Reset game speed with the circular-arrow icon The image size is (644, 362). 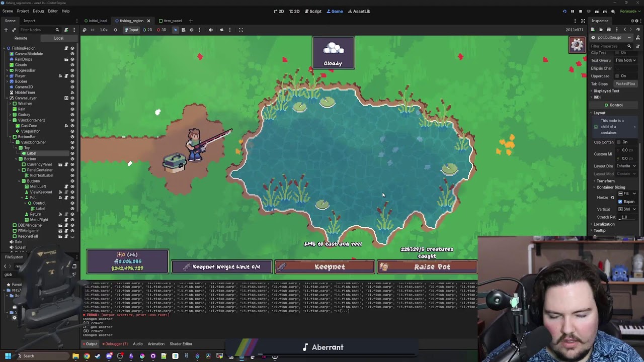[115, 30]
